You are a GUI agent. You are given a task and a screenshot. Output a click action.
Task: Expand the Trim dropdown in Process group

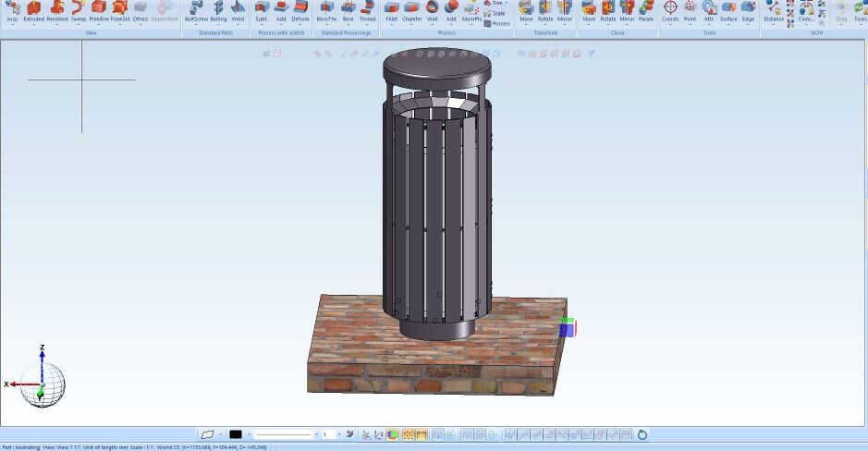point(507,4)
